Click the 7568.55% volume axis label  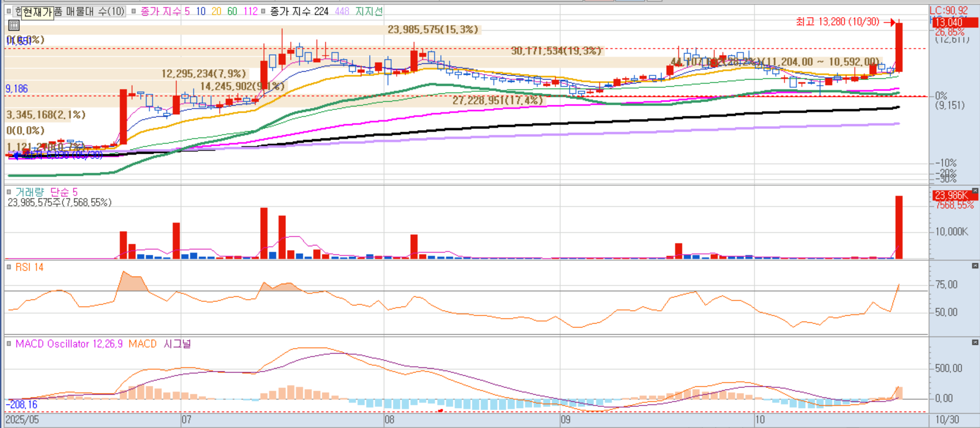pyautogui.click(x=955, y=205)
